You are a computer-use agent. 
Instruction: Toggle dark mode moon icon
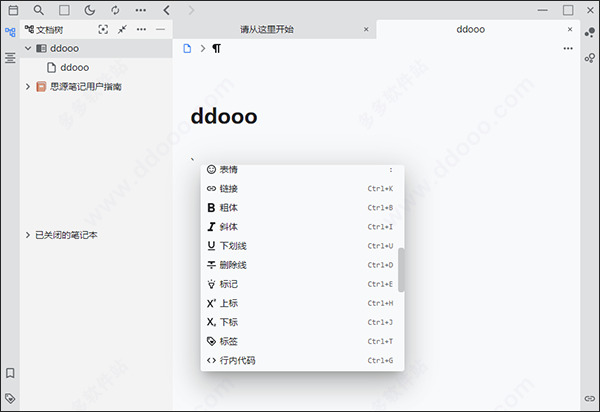pyautogui.click(x=90, y=10)
